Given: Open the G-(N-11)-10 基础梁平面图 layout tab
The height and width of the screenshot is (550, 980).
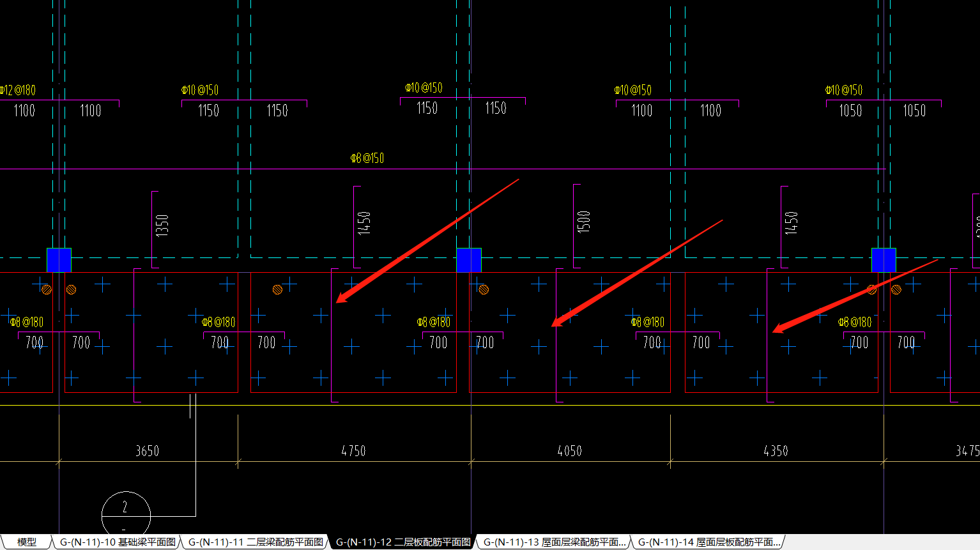Looking at the screenshot, I should point(118,542).
